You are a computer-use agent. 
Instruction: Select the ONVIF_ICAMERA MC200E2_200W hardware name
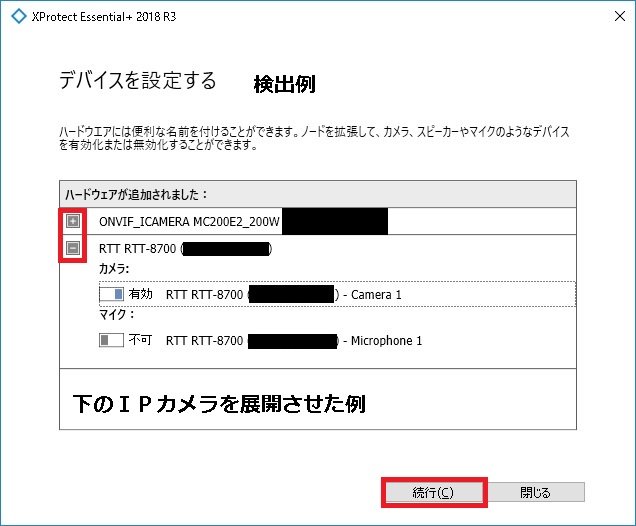(189, 222)
